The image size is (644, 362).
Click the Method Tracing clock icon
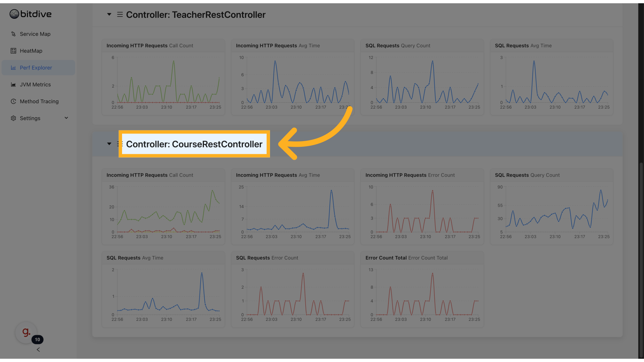tap(13, 101)
